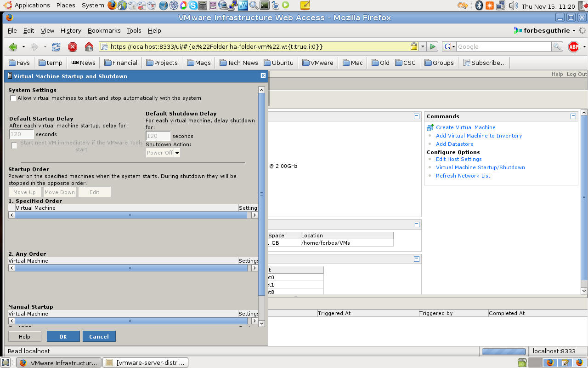Screen dimensions: 588x368
Task: Click the trash icon in bottom panel
Action: 522,362
